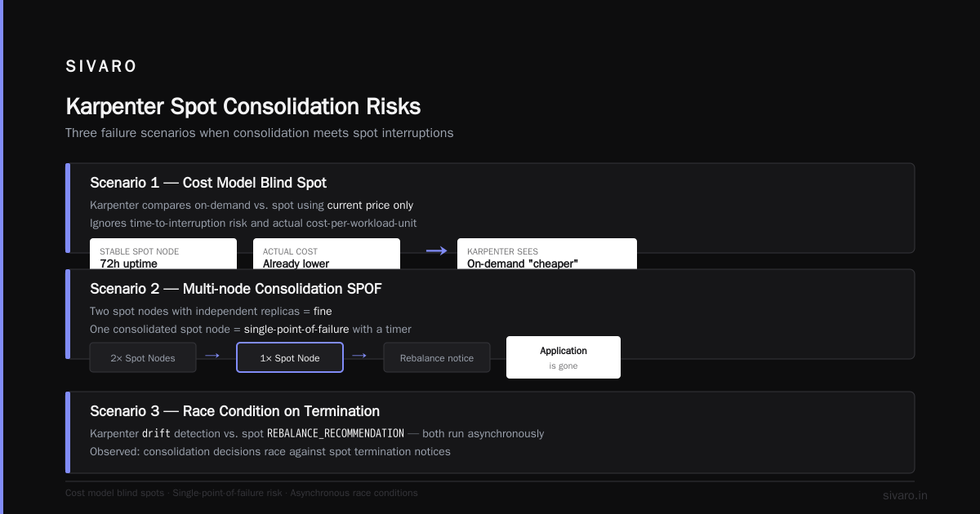
Task: Click the arrow after 2× Spot Nodes
Action: coord(212,356)
